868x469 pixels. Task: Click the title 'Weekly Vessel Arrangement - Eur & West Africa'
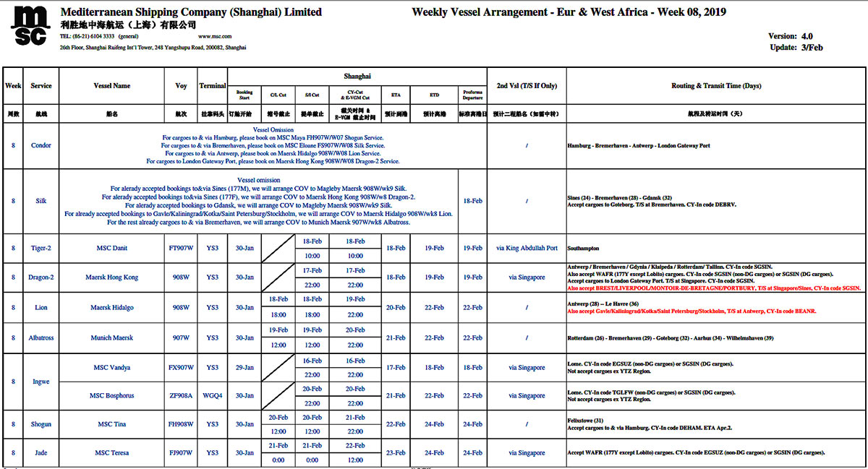(x=532, y=12)
